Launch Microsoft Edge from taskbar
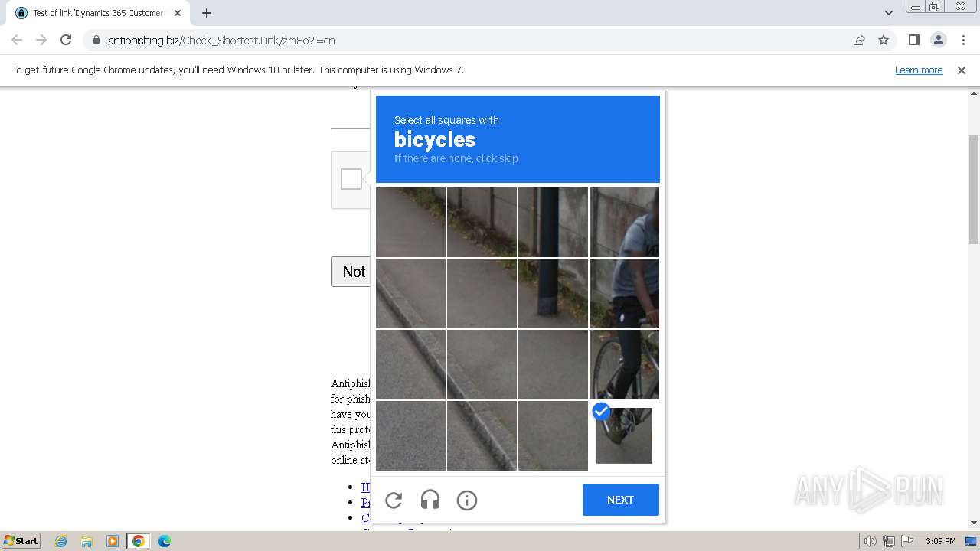This screenshot has height=551, width=980. tap(165, 541)
